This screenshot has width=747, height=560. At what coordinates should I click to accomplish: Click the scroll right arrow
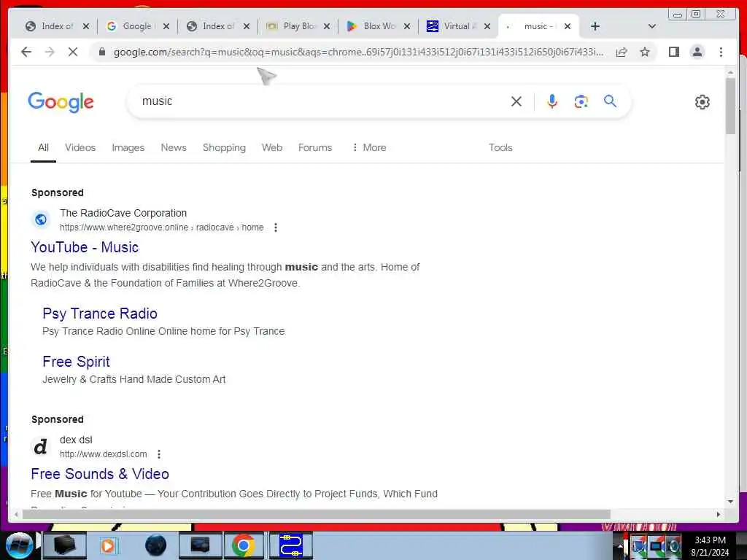point(719,514)
